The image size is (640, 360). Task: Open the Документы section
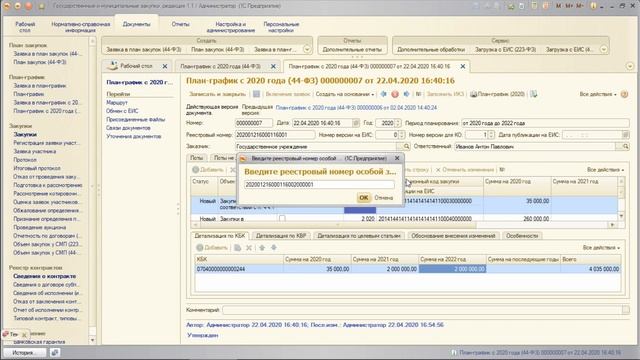tap(136, 24)
